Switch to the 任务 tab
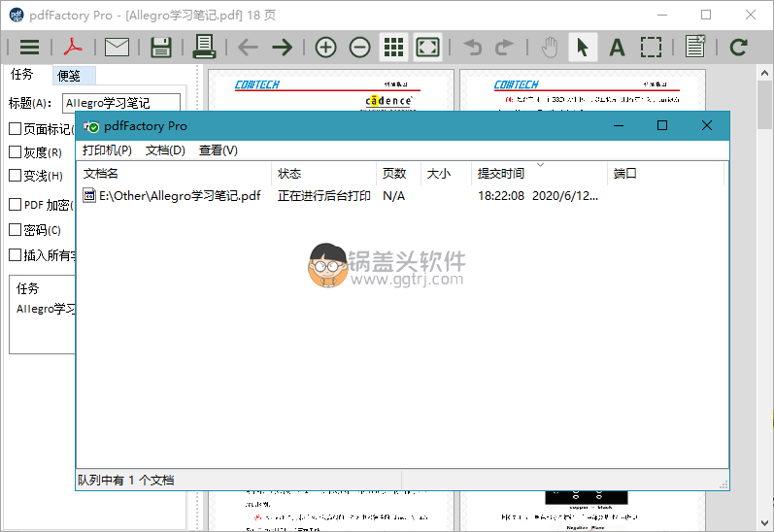Screen dimensions: 774x532 22,74
